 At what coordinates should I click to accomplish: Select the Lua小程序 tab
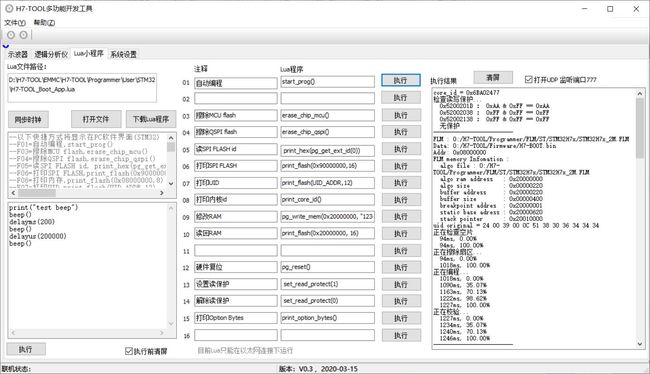tap(89, 53)
